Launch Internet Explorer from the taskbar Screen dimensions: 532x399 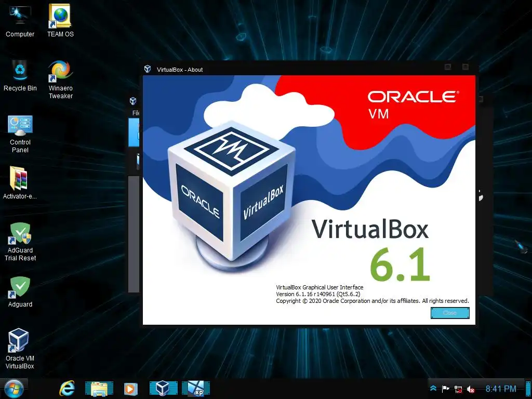coord(67,389)
